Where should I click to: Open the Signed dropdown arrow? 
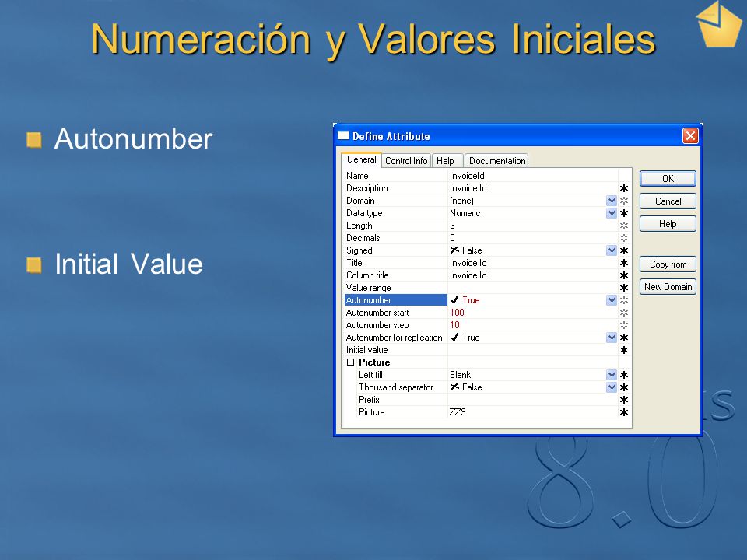(612, 250)
